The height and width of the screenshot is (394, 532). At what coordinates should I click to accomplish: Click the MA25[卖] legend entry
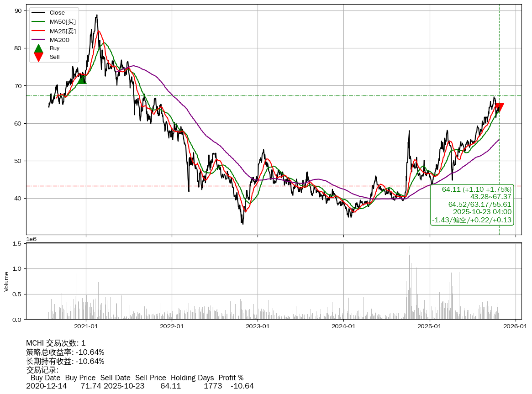pyautogui.click(x=63, y=31)
